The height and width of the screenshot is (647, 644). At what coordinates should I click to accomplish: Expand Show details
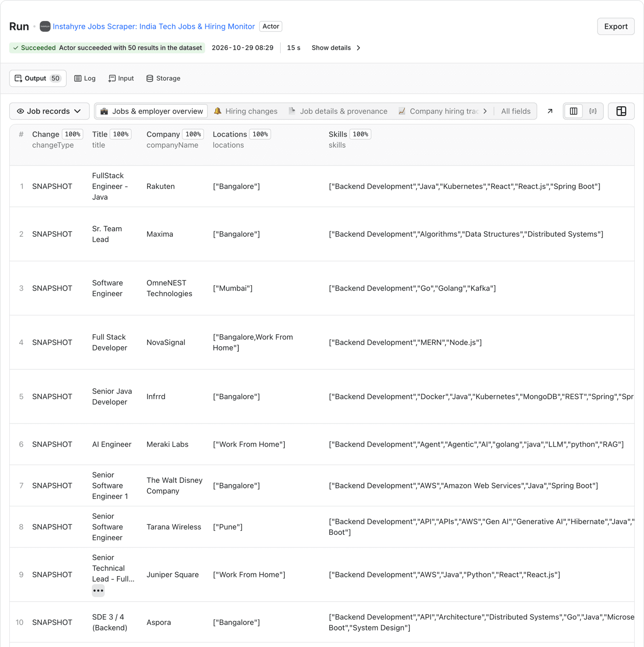coord(336,48)
